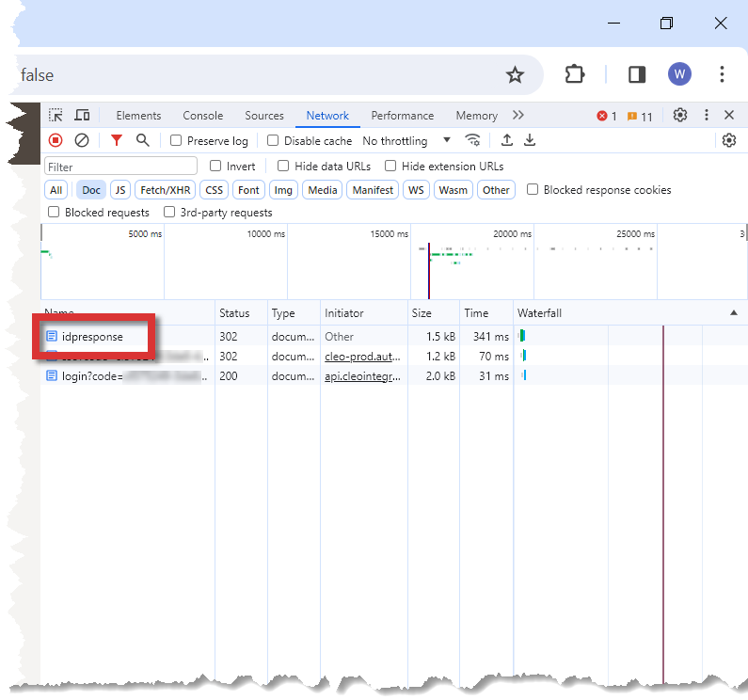Open network search magnifier

pyautogui.click(x=142, y=140)
